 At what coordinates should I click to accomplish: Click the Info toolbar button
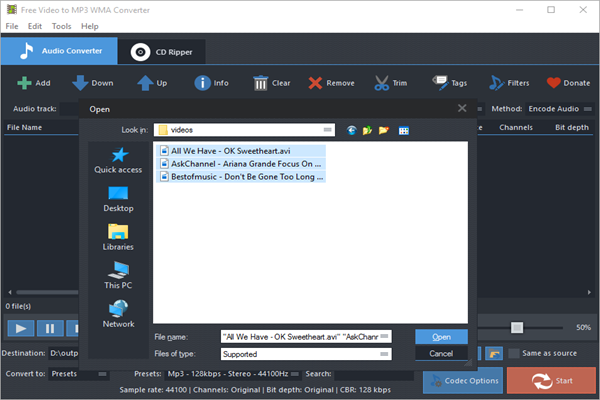(x=201, y=83)
